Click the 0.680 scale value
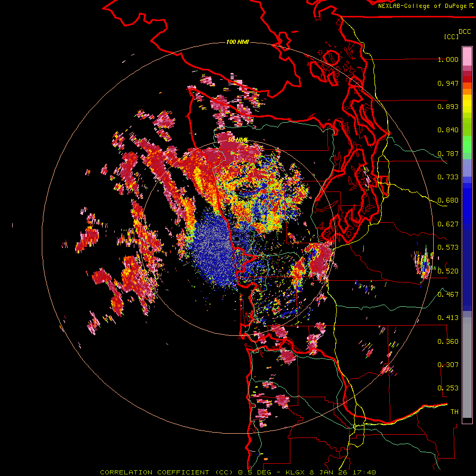476x476 pixels. (448, 200)
